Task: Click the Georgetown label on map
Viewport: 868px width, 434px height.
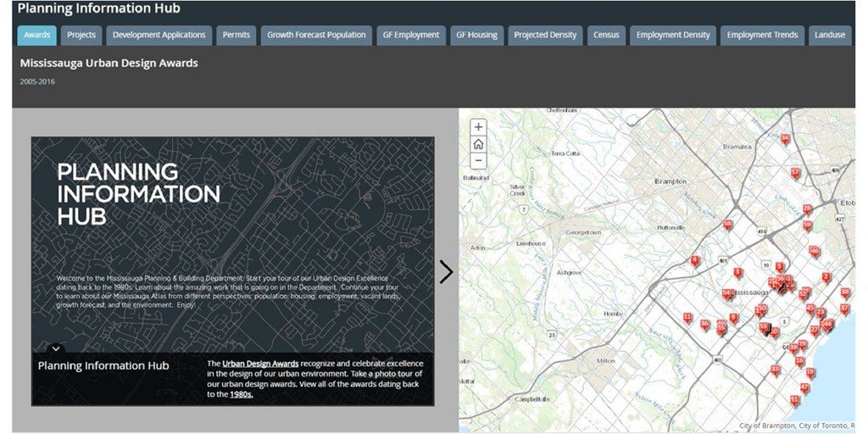Action: [583, 232]
